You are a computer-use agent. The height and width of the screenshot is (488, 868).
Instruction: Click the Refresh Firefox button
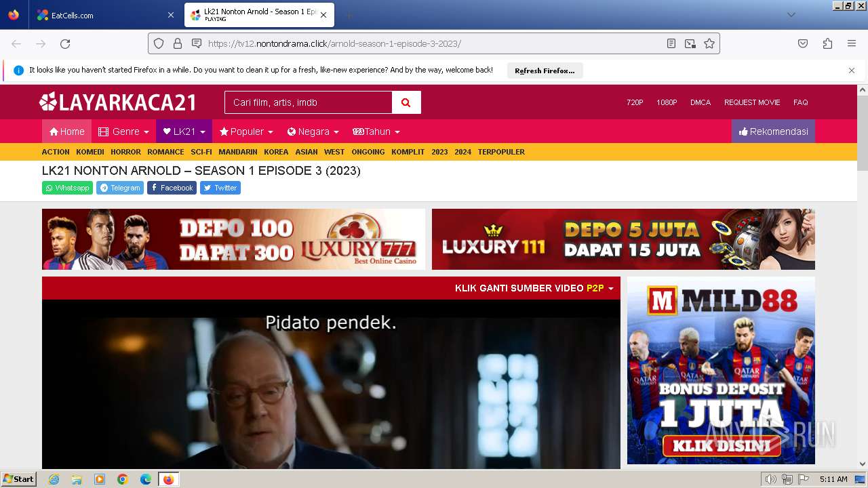coord(545,70)
